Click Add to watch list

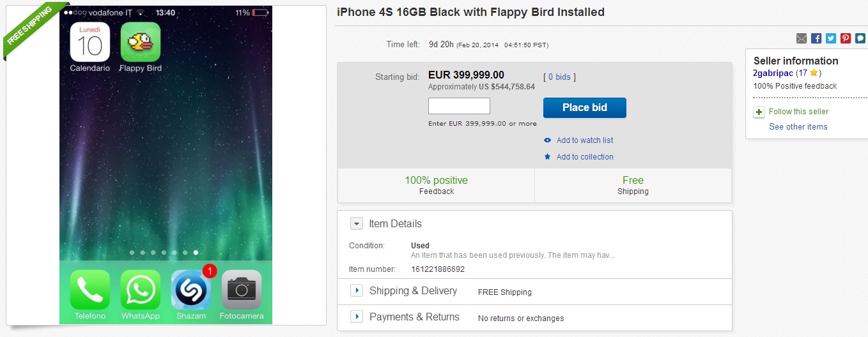click(x=585, y=140)
